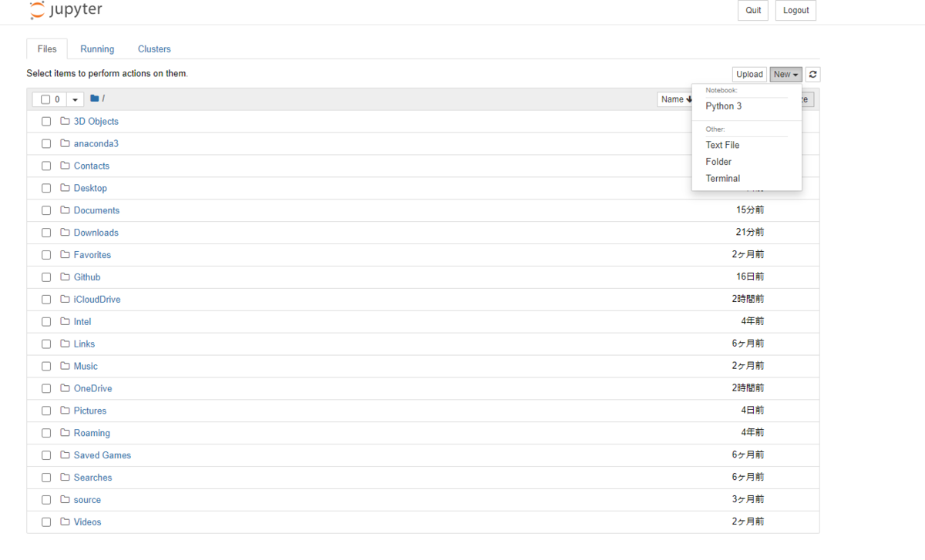The image size is (925, 560).
Task: Open the Pictures folder link
Action: tap(90, 411)
